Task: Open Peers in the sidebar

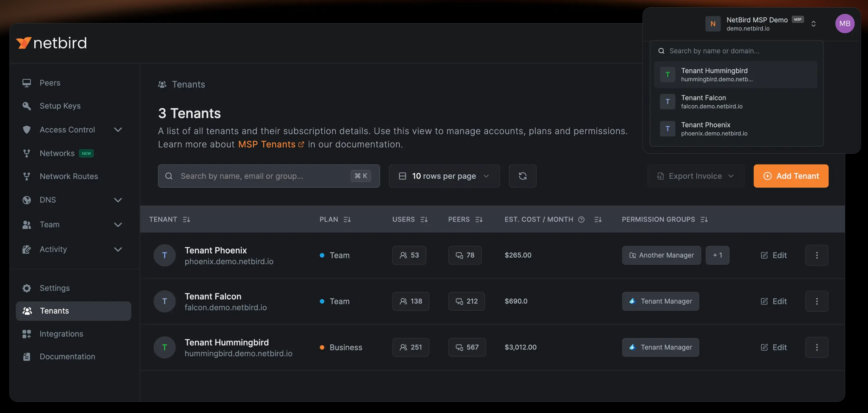Action: click(x=50, y=83)
